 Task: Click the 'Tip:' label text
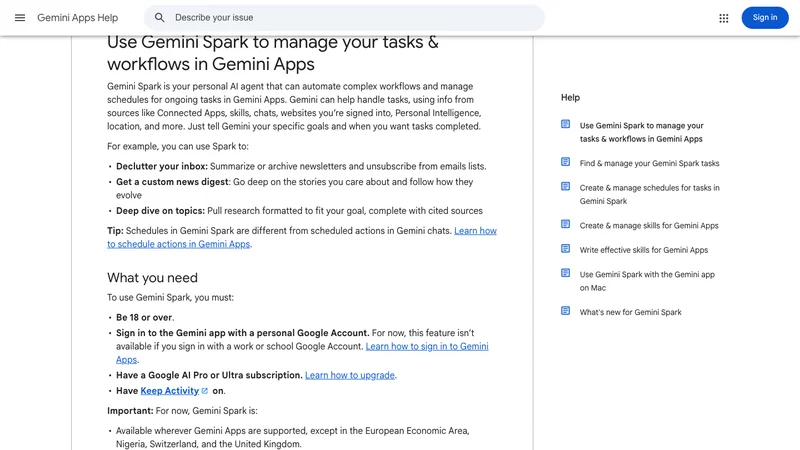point(115,231)
